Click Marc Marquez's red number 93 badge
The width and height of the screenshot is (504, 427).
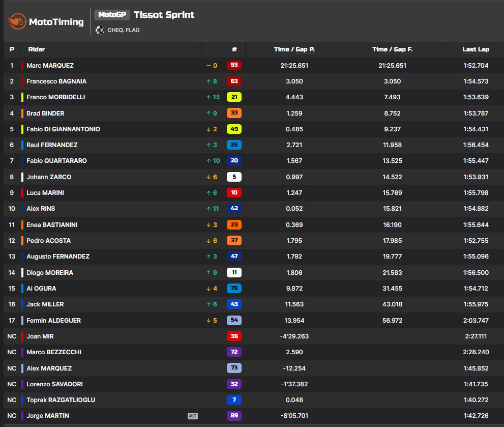[x=234, y=66]
